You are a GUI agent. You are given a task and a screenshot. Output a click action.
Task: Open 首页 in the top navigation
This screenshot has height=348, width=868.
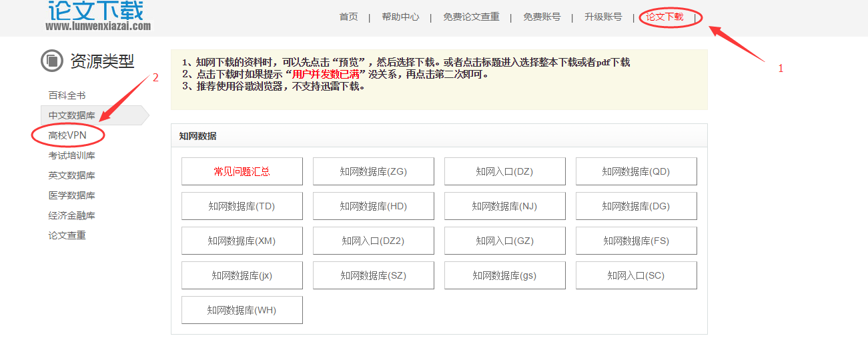pyautogui.click(x=348, y=17)
